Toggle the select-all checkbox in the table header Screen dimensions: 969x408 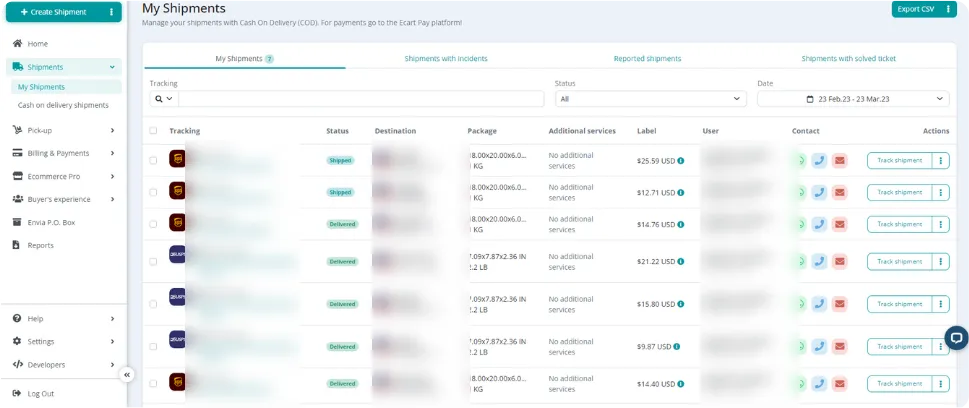click(153, 130)
